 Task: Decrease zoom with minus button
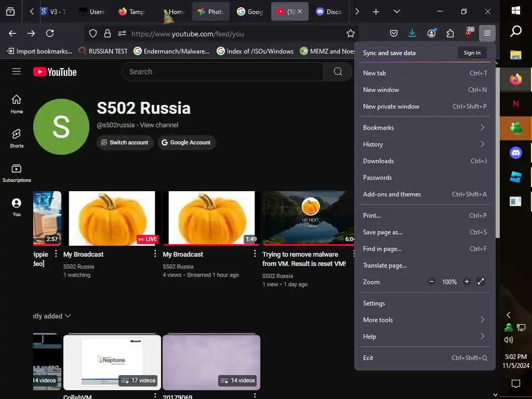tap(432, 282)
